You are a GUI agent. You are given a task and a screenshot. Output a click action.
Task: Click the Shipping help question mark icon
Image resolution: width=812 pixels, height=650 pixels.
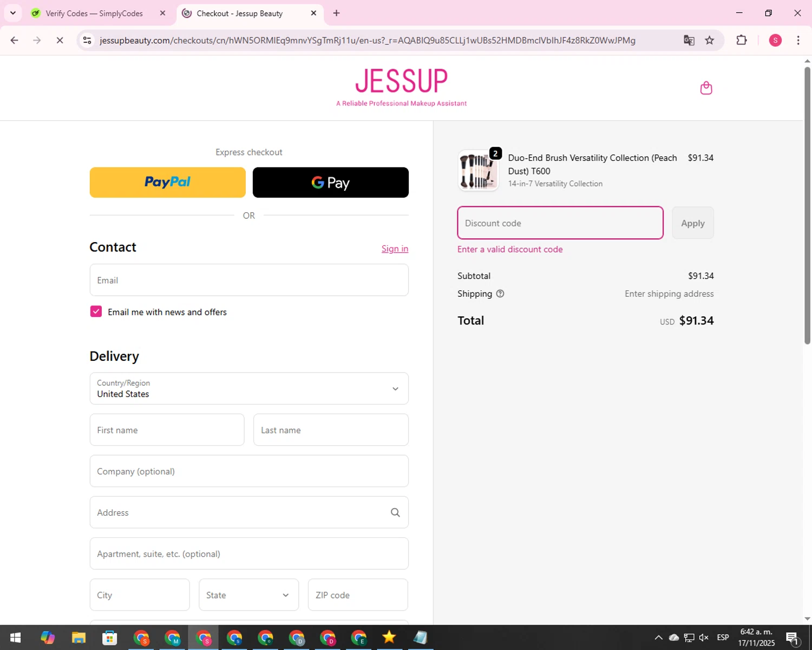pos(500,294)
